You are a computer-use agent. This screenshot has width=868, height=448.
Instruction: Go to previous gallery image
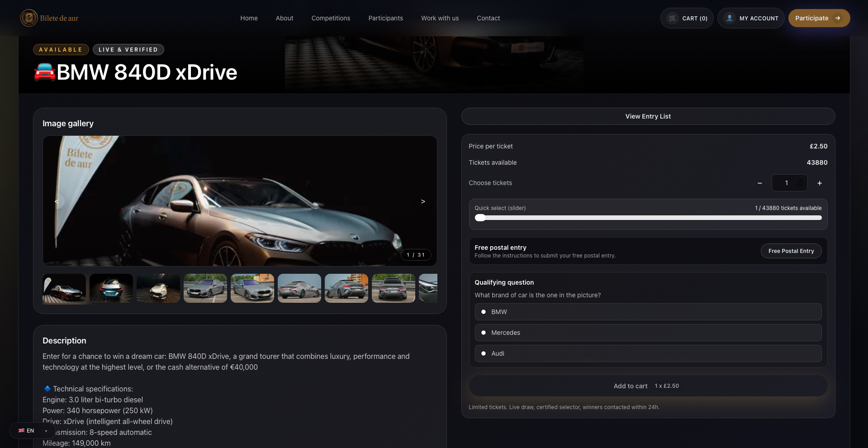[57, 201]
